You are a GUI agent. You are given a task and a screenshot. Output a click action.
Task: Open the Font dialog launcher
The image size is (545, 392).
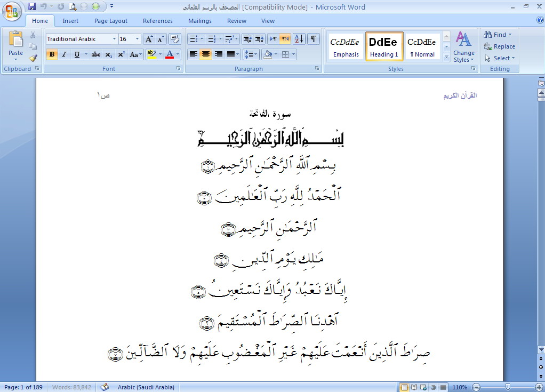pyautogui.click(x=178, y=68)
